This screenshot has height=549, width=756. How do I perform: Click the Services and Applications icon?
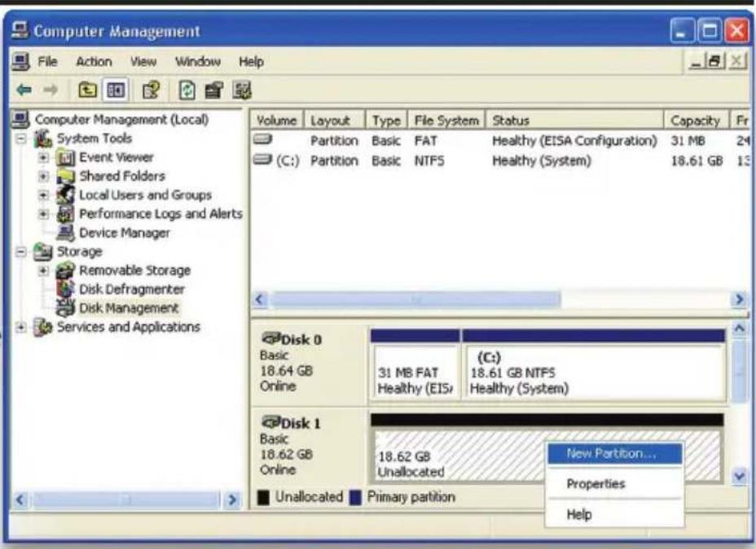(43, 327)
